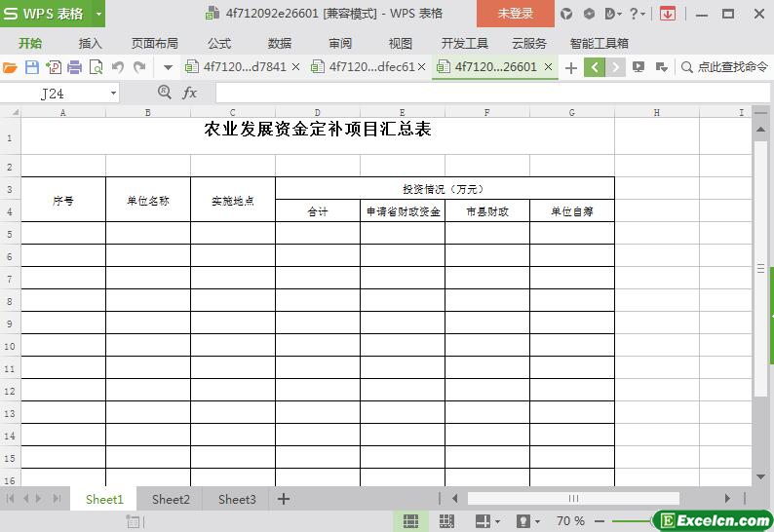Click the 申请省财政资金 cell
This screenshot has width=774, height=532.
pos(403,211)
